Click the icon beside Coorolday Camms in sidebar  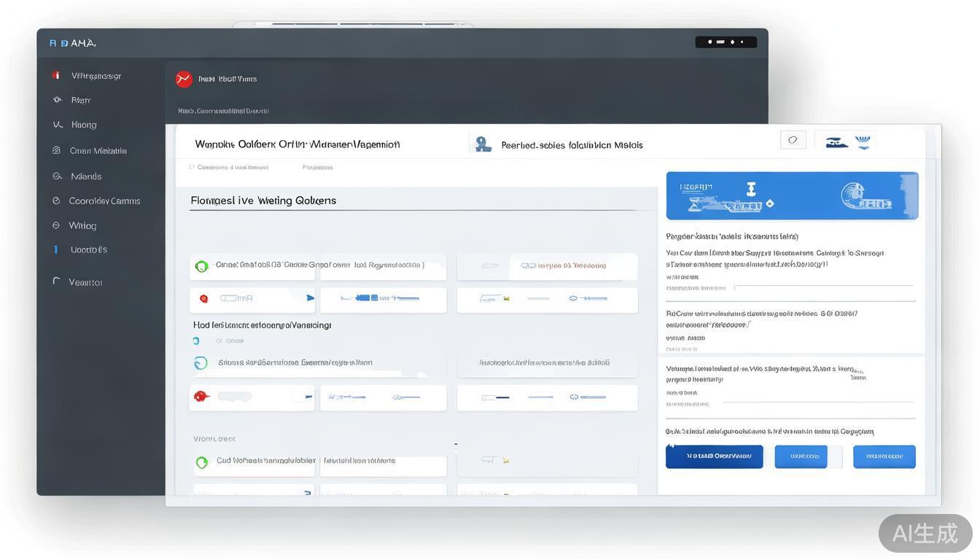pyautogui.click(x=56, y=201)
